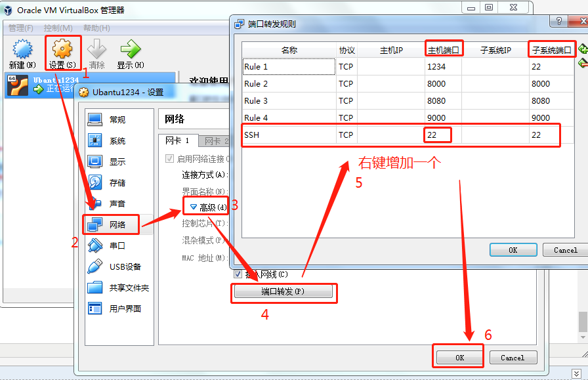Click the Port Forwarding (端口转发) button
588x380 pixels.
pos(283,291)
